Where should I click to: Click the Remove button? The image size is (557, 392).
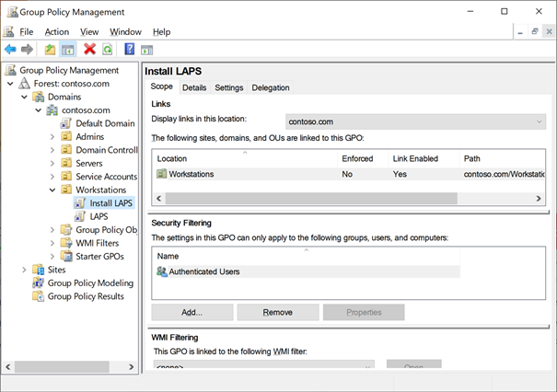[x=278, y=312]
